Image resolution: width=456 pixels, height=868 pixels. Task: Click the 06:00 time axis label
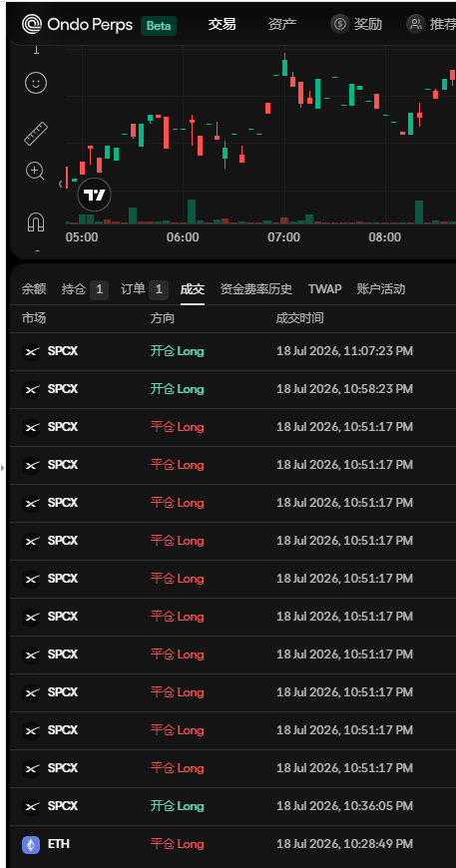183,237
